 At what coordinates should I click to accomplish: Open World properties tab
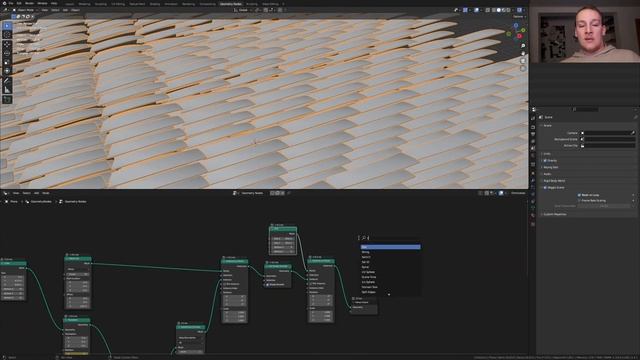pyautogui.click(x=533, y=156)
